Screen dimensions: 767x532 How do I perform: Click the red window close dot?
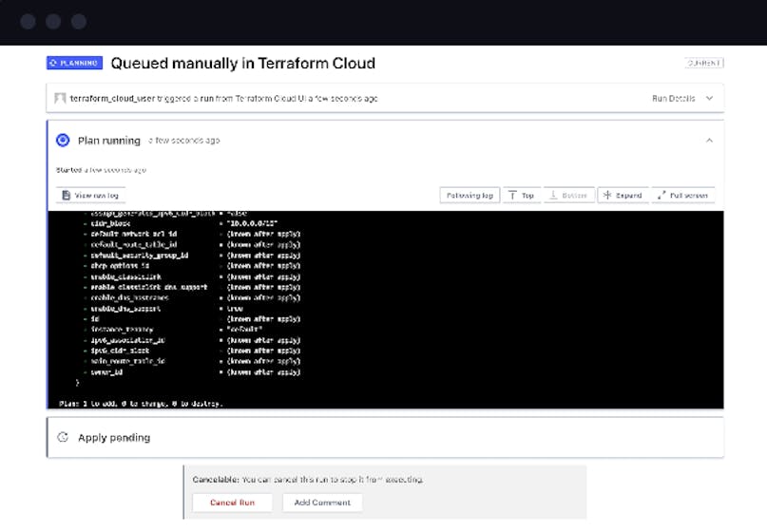point(29,21)
